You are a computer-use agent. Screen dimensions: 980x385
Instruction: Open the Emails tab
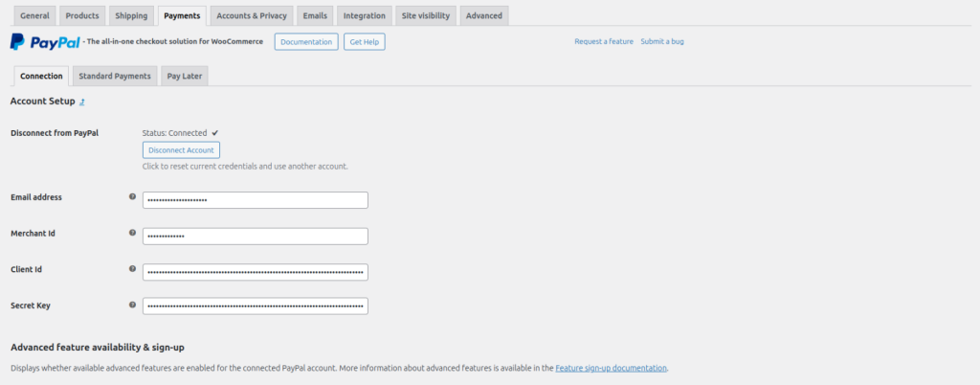(314, 15)
